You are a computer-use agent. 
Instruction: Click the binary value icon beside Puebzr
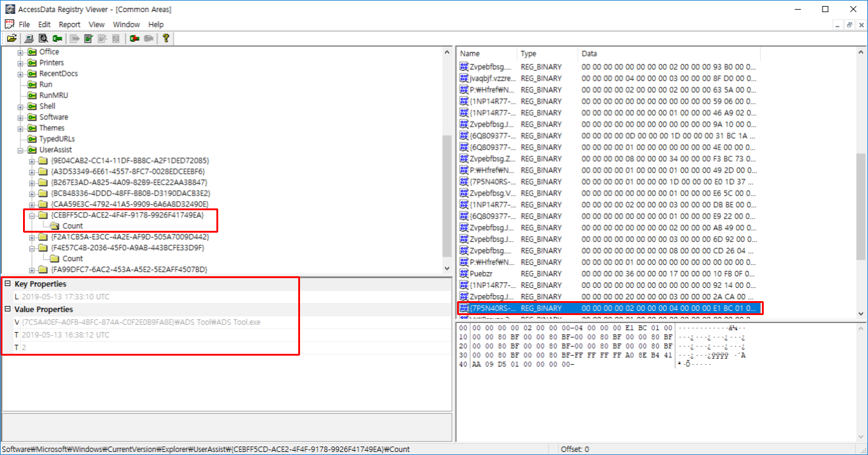pyautogui.click(x=464, y=274)
